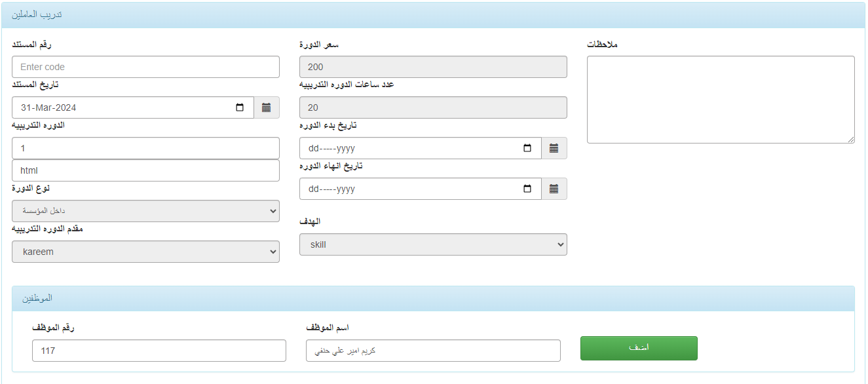Screen dimensions: 868x384
Task: Click the training hours field showing 20
Action: pyautogui.click(x=433, y=107)
